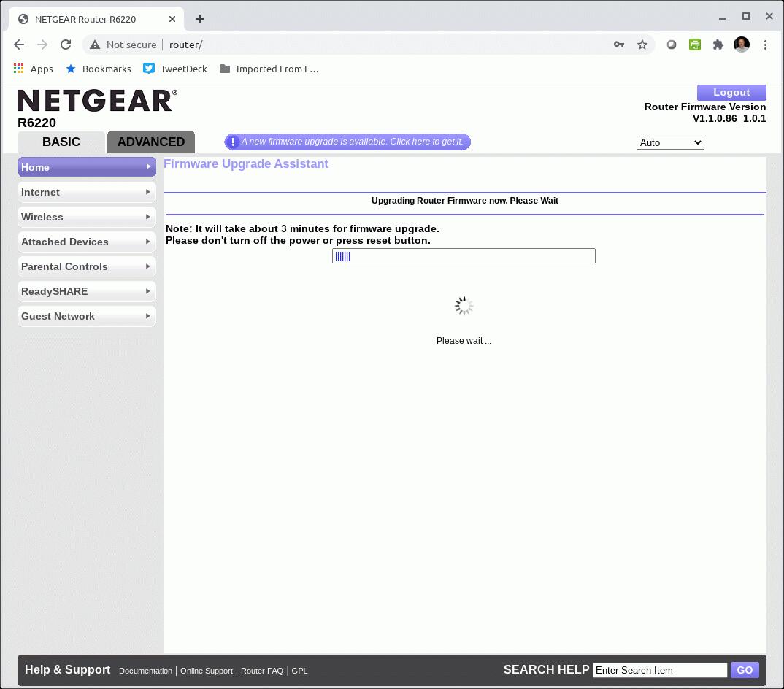Viewport: 784px width, 689px height.
Task: Open the TweetDeck bookmark
Action: (175, 69)
